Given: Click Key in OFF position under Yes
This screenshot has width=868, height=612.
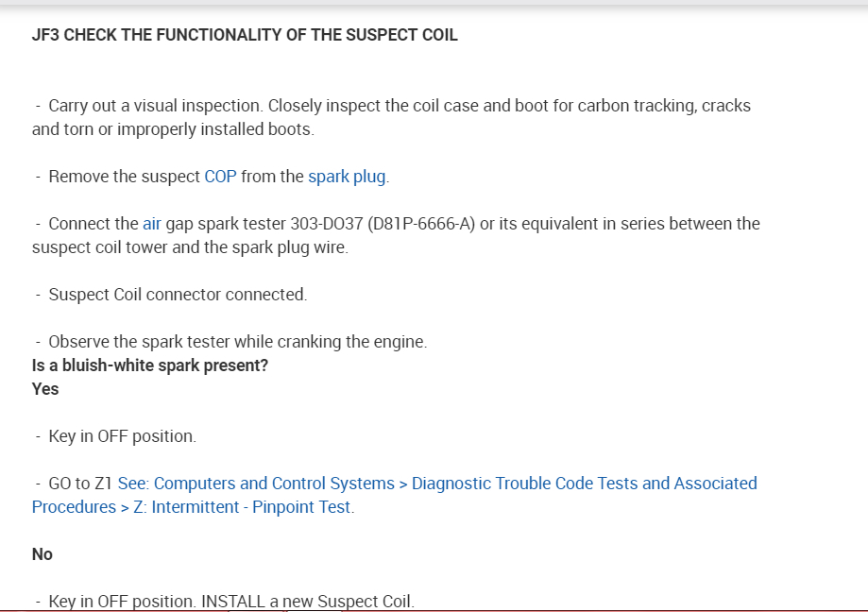Looking at the screenshot, I should click(122, 436).
